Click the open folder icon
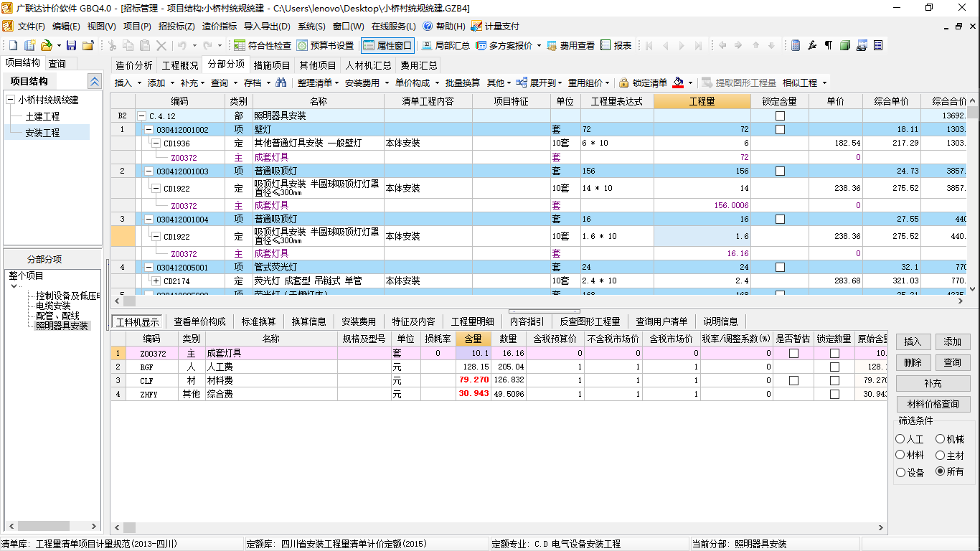This screenshot has height=551, width=980. pos(46,45)
